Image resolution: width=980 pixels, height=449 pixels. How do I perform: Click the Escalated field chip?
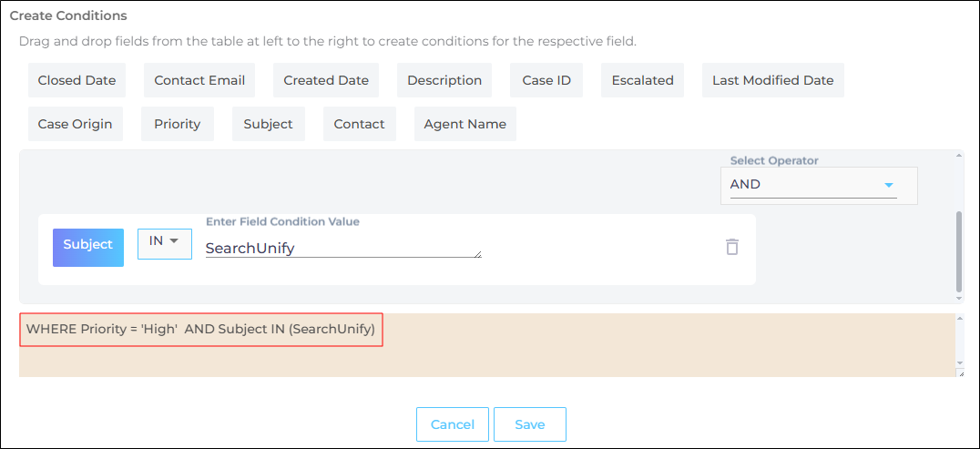[x=642, y=80]
